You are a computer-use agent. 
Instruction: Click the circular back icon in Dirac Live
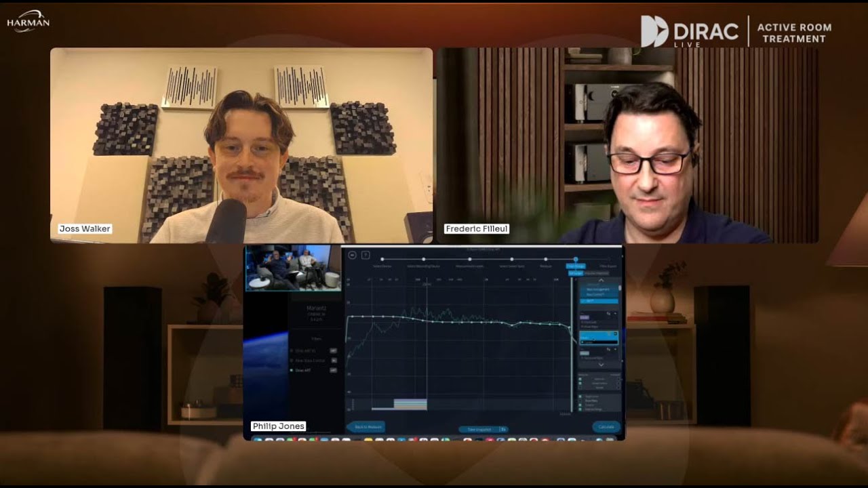coord(353,255)
